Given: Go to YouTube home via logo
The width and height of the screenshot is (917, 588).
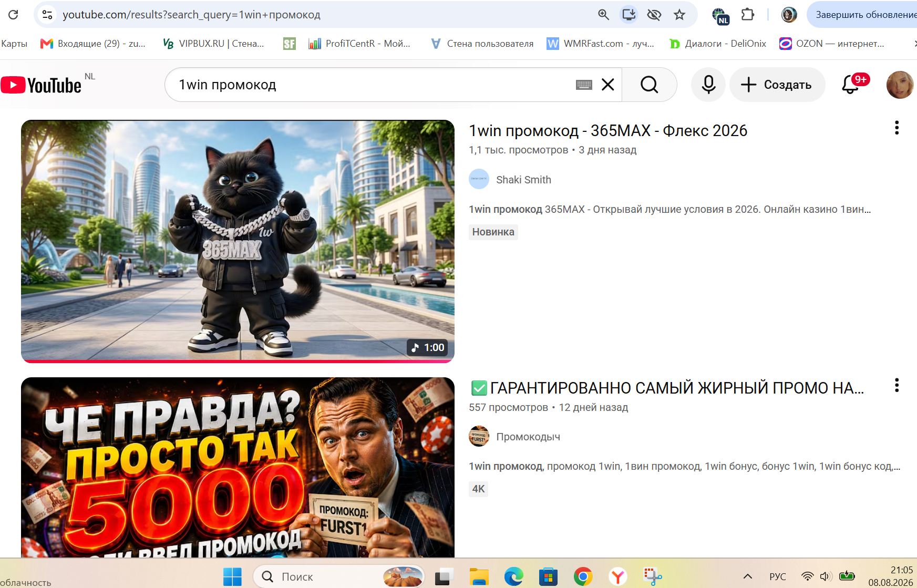Looking at the screenshot, I should pos(42,85).
